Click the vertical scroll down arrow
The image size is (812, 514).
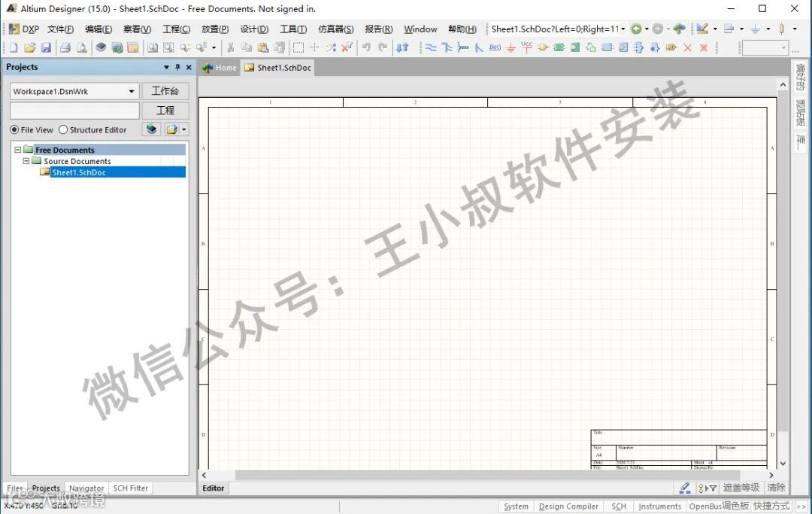click(x=783, y=464)
